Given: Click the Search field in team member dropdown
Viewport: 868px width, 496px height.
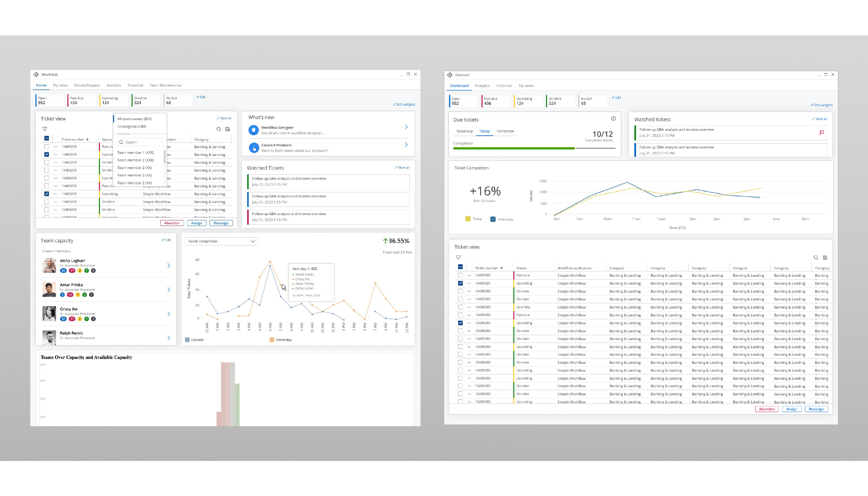Looking at the screenshot, I should (x=140, y=142).
